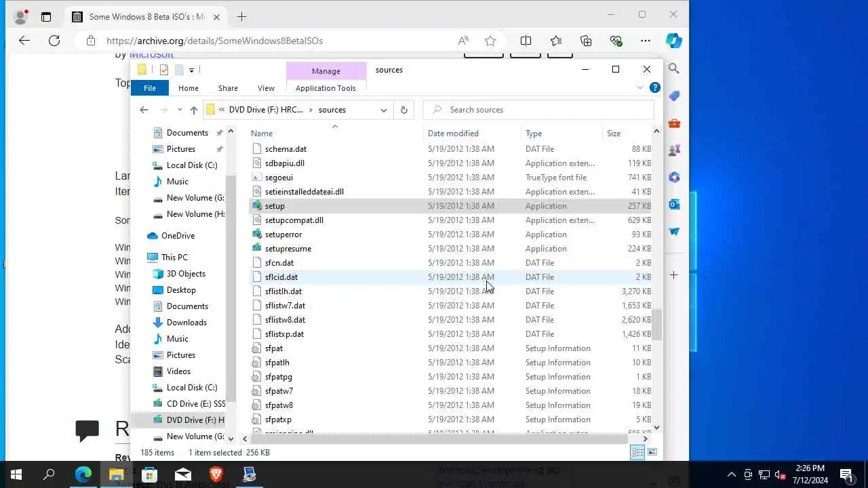This screenshot has height=488, width=868.
Task: Open the Mail app in taskbar
Action: pyautogui.click(x=183, y=474)
